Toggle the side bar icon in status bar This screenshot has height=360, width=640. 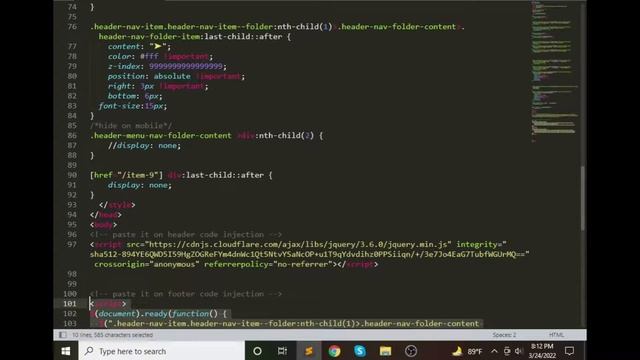click(x=62, y=335)
